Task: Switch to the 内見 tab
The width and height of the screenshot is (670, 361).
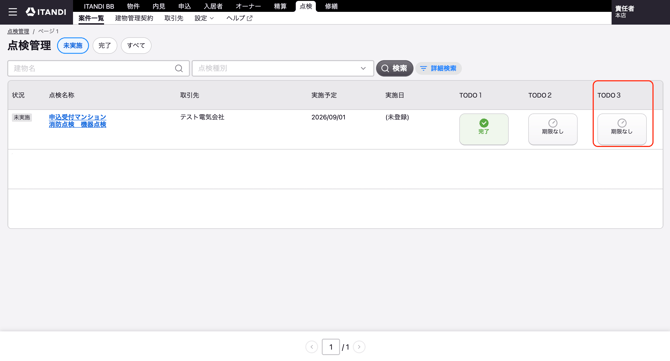Action: [x=159, y=6]
